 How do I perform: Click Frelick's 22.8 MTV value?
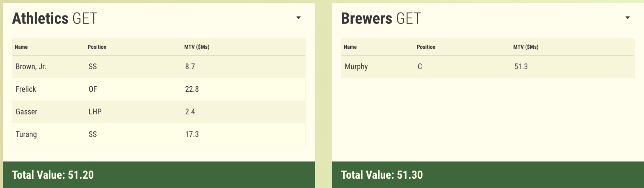click(x=192, y=89)
